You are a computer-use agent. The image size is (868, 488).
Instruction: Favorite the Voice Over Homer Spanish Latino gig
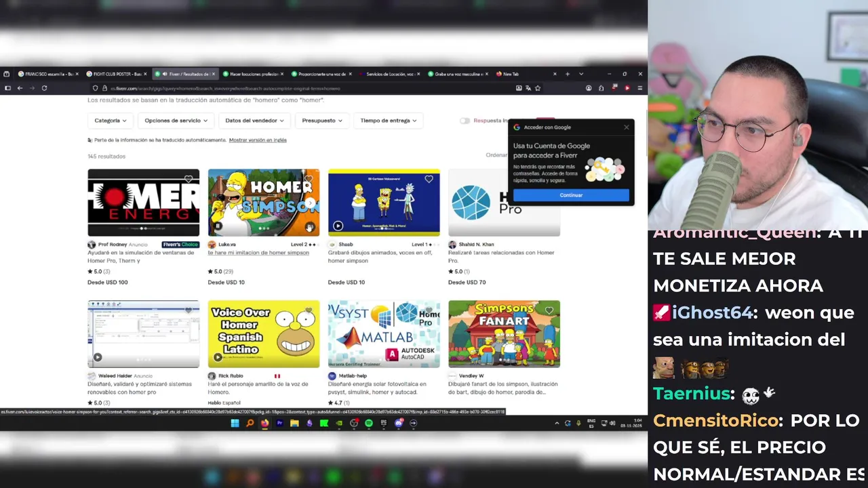[309, 310]
